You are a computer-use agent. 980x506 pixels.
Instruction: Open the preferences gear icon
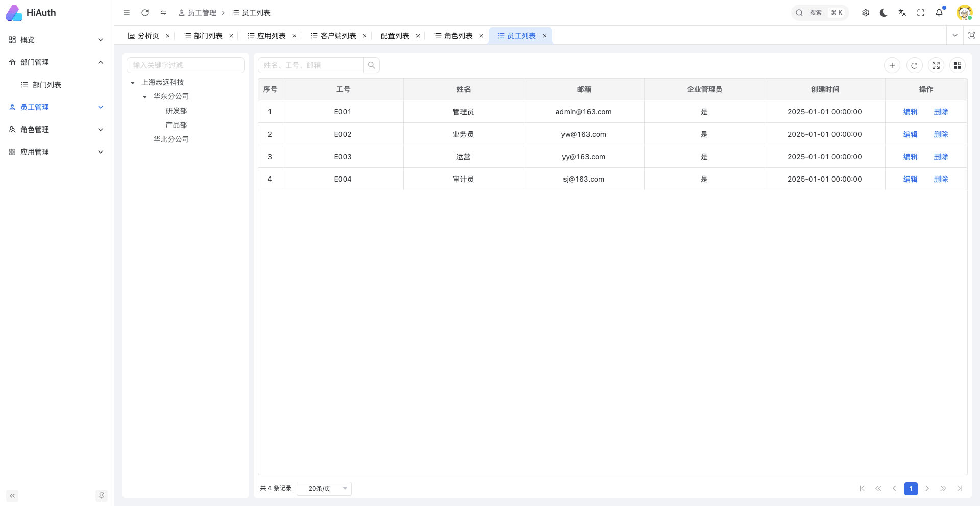click(x=866, y=13)
